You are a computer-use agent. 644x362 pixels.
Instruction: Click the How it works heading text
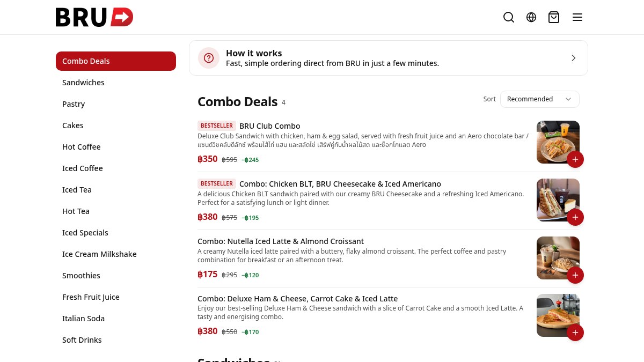pyautogui.click(x=254, y=53)
